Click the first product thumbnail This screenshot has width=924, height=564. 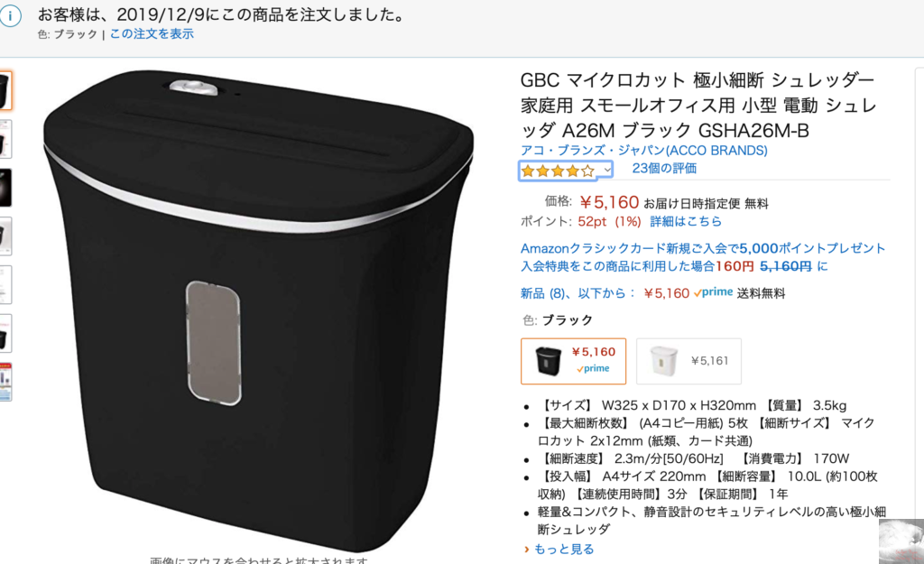pos(5,90)
